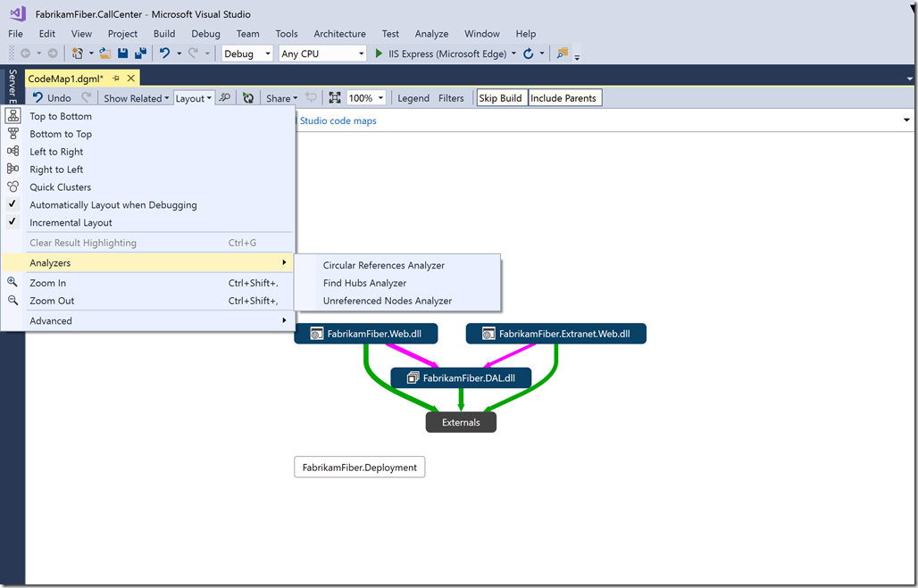Image resolution: width=918 pixels, height=588 pixels.
Task: Open the Debug configuration dropdown
Action: [247, 54]
